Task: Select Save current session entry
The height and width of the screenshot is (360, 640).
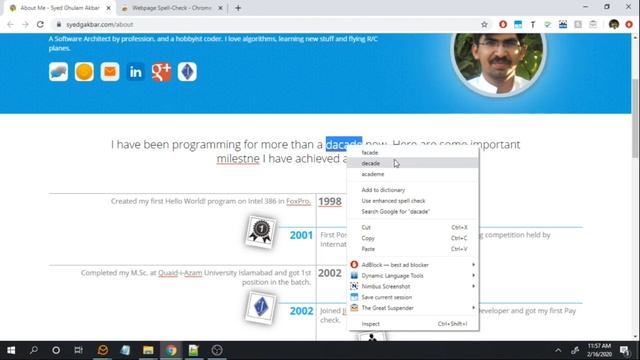Action: pos(413,297)
